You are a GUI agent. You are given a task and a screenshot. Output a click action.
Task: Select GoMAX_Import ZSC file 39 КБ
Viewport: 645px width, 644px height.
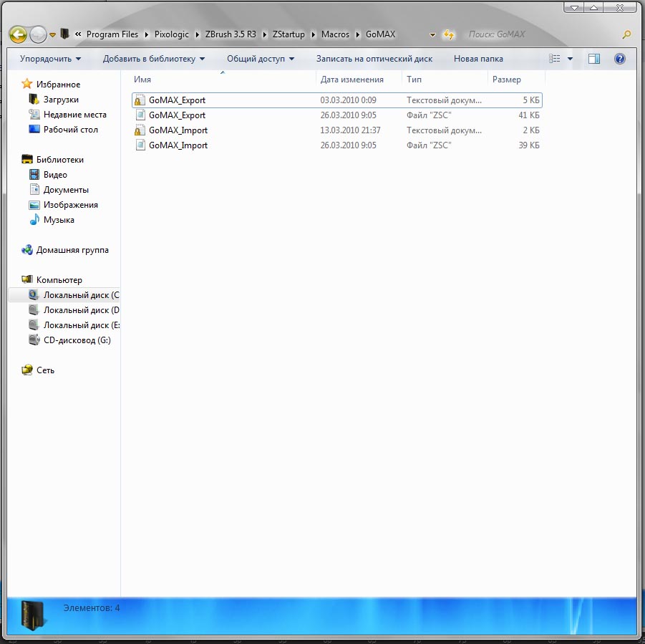(x=337, y=145)
